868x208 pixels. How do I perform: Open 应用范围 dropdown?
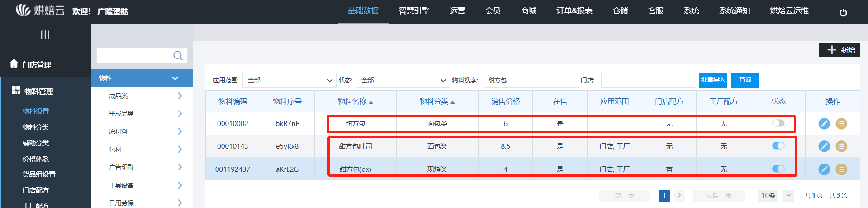click(x=289, y=80)
